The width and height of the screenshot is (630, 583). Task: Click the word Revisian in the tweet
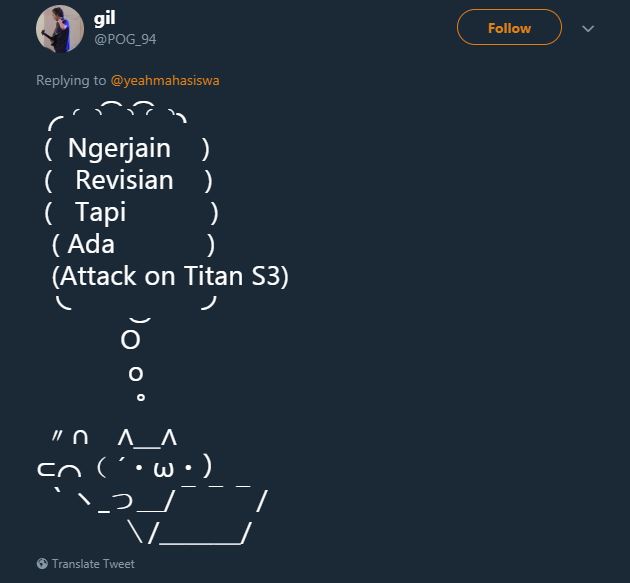tap(124, 181)
